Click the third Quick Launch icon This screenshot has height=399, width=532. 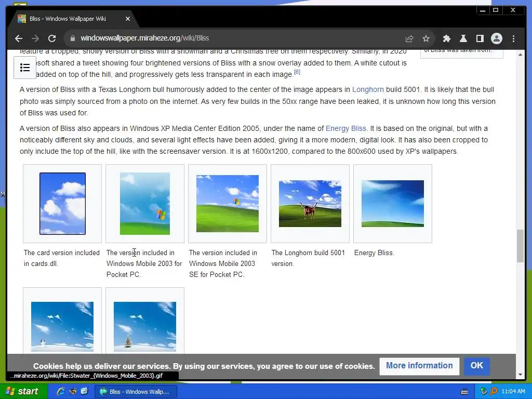click(x=84, y=391)
